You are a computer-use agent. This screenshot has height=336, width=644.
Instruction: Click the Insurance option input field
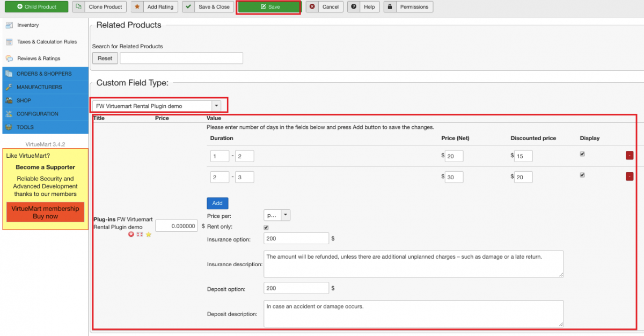(x=296, y=238)
